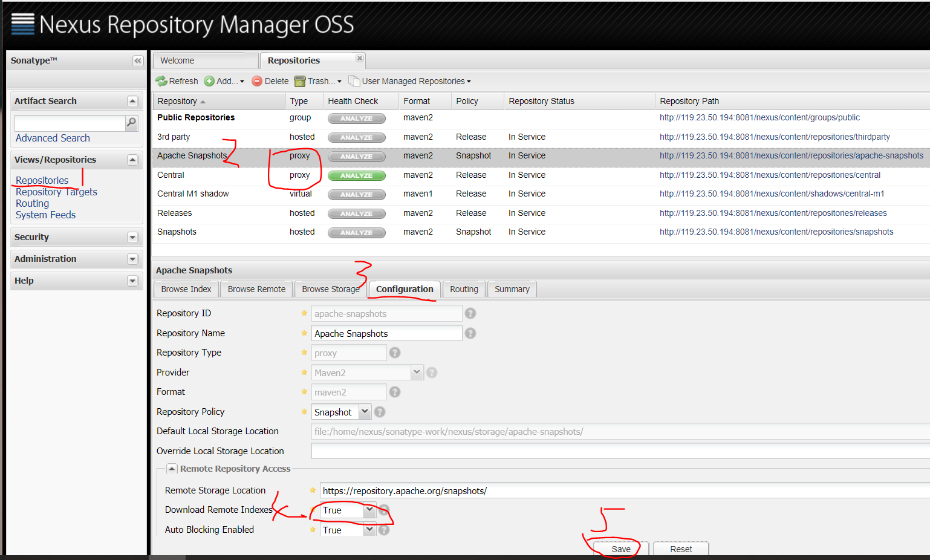Click Analyze button for Apache Snapshots
The height and width of the screenshot is (560, 930).
point(356,157)
